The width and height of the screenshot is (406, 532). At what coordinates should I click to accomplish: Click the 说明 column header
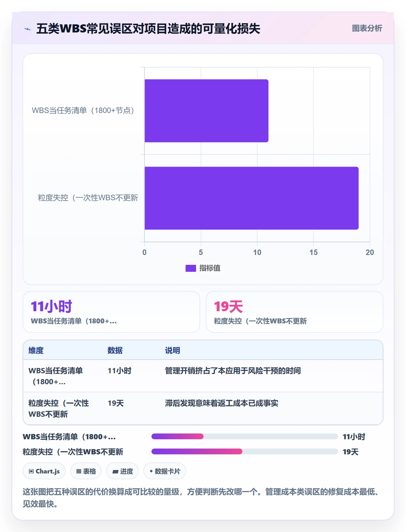point(173,350)
